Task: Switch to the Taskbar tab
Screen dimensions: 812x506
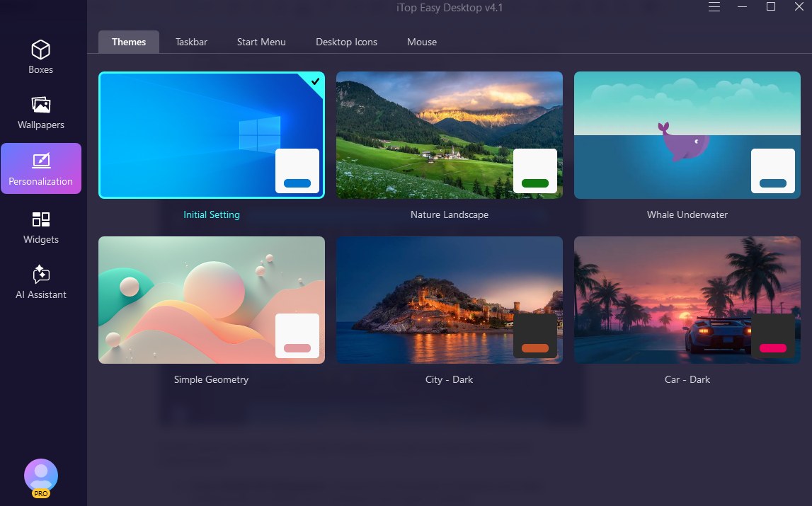Action: (x=191, y=42)
